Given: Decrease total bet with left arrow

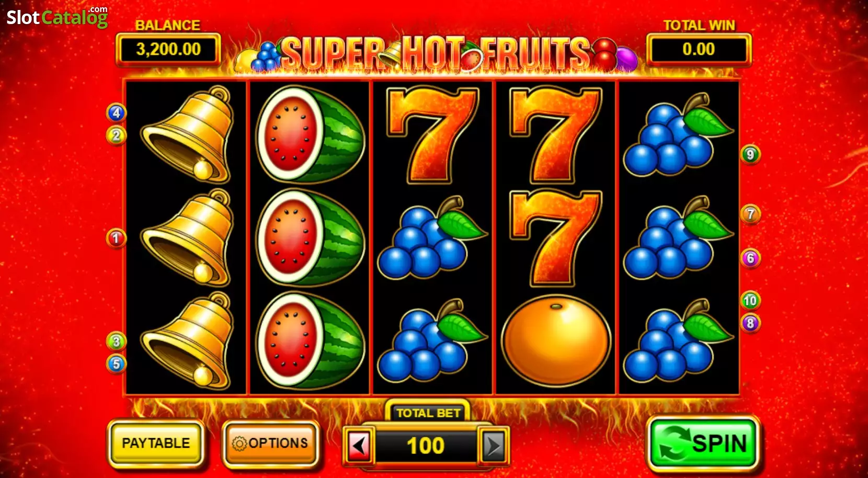Looking at the screenshot, I should pos(359,446).
